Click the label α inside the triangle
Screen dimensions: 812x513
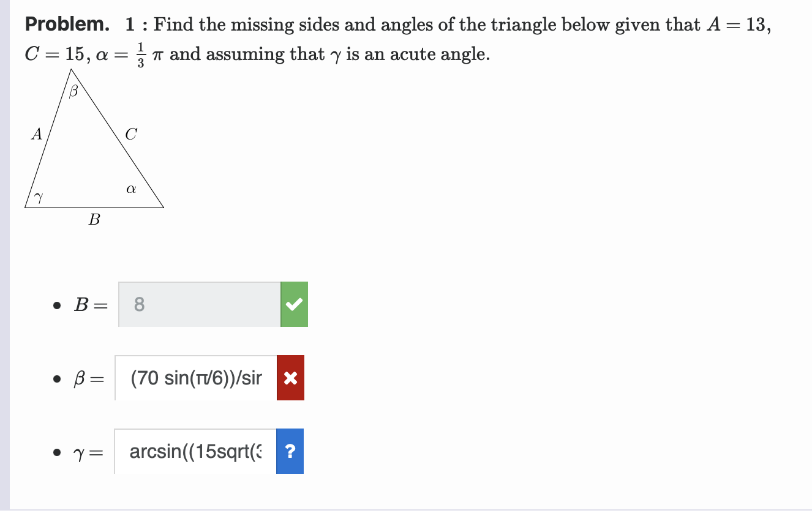(130, 189)
